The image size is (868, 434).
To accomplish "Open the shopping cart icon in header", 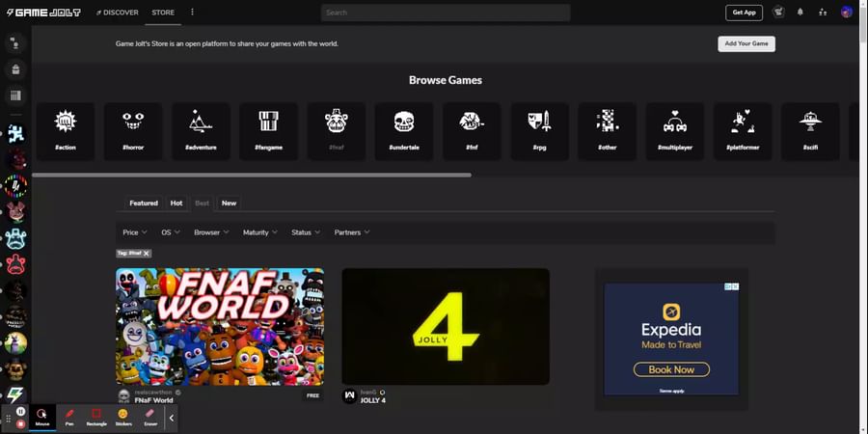I will coord(779,13).
